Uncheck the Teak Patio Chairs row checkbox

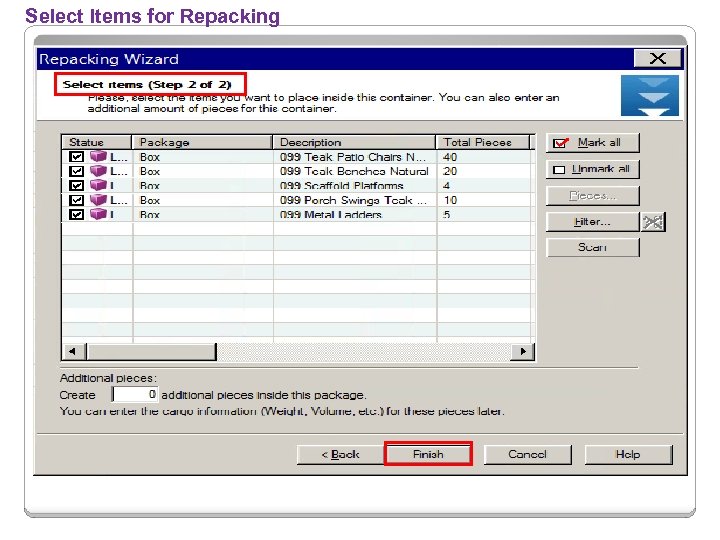pyautogui.click(x=76, y=157)
